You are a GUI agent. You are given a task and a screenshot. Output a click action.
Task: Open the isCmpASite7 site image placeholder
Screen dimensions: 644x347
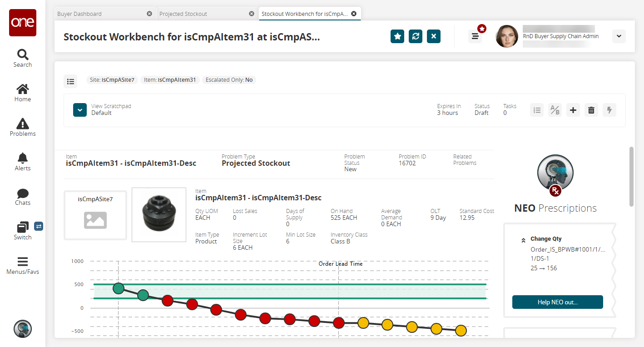tap(95, 215)
